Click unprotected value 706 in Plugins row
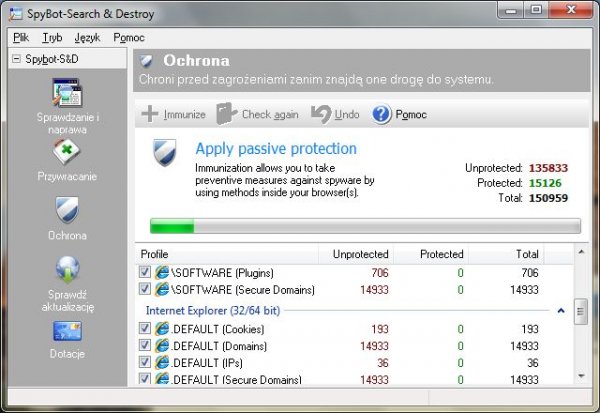The width and height of the screenshot is (600, 413). pos(380,273)
